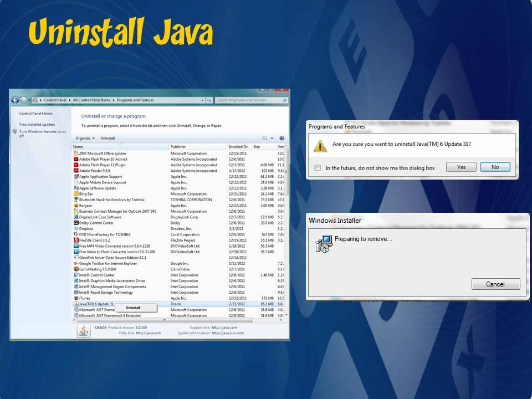Sort by the Publisher column header
This screenshot has height=399, width=532.
coord(198,146)
